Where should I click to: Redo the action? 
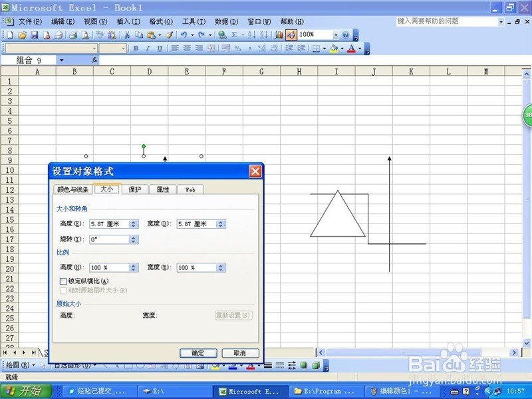click(x=201, y=35)
